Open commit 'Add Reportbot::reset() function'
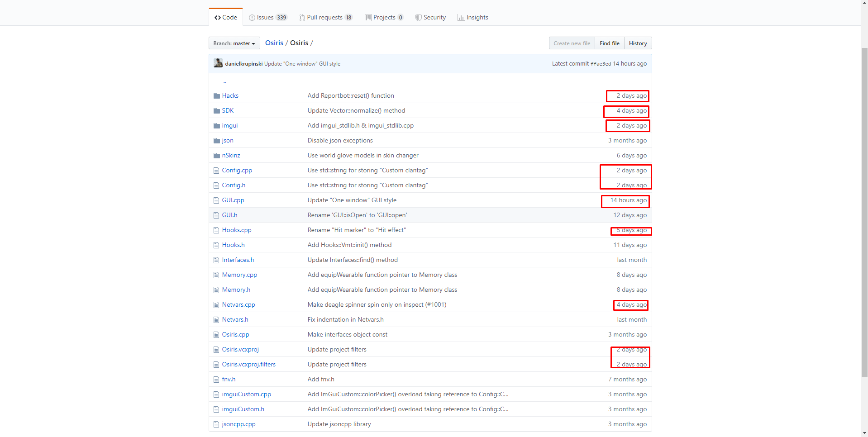The height and width of the screenshot is (437, 868). [351, 95]
